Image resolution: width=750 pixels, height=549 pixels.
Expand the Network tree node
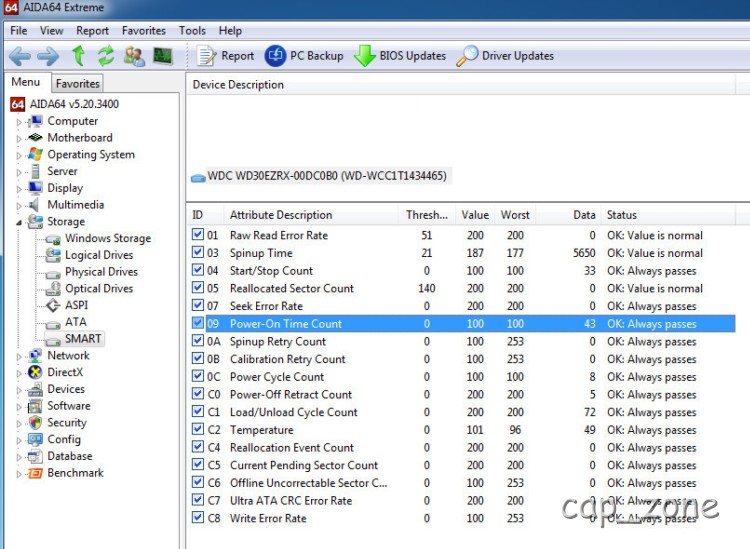point(19,357)
